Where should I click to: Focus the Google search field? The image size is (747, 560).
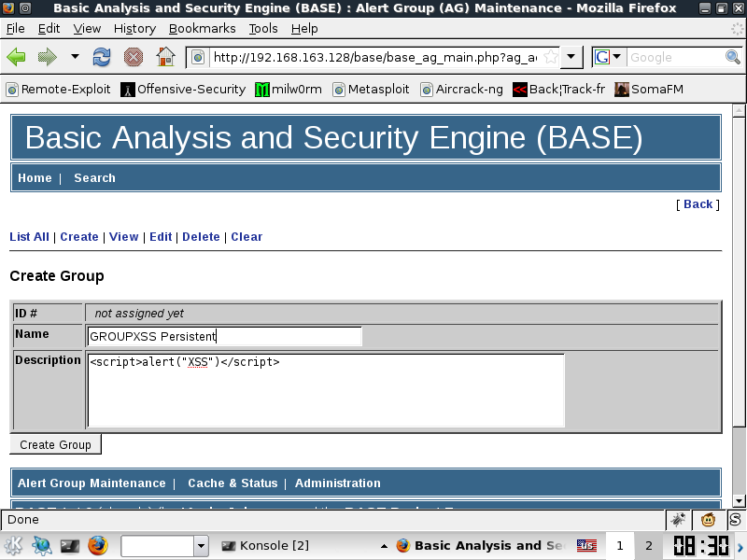click(675, 58)
